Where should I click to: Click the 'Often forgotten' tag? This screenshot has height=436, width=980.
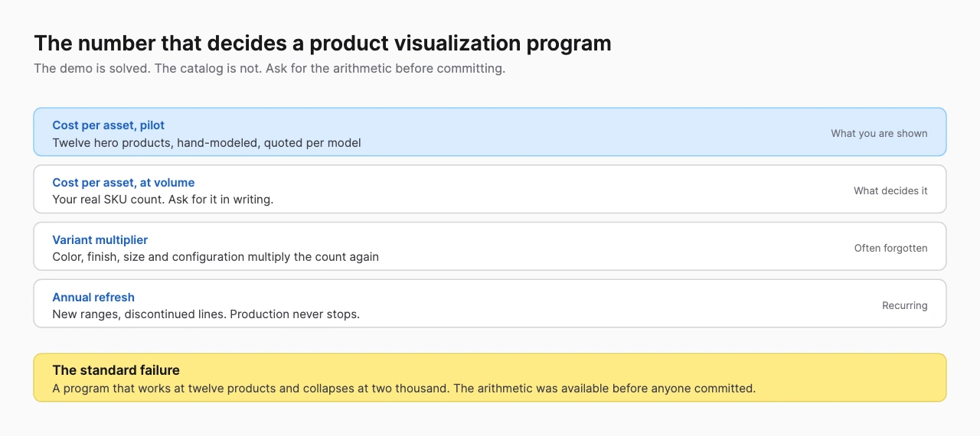[x=890, y=249]
